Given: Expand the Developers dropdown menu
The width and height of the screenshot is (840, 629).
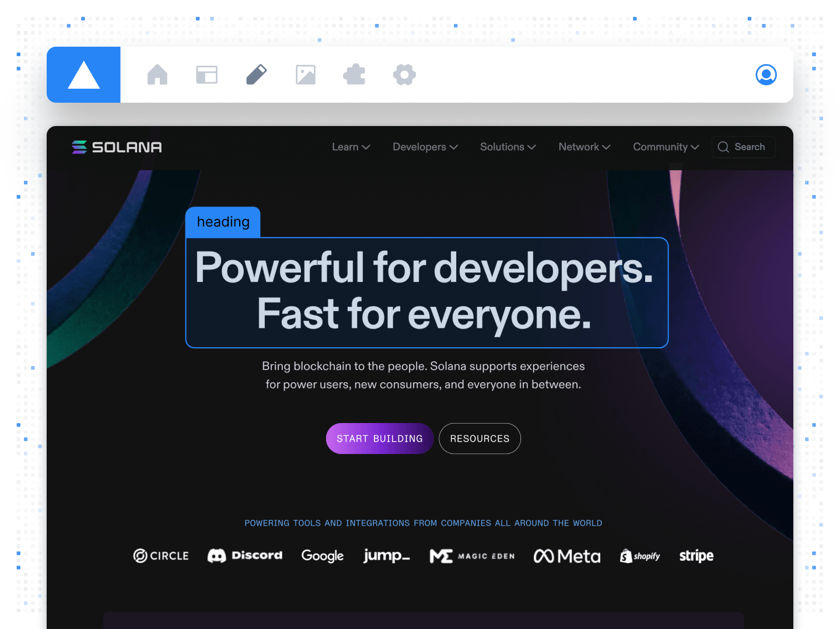Looking at the screenshot, I should point(425,147).
